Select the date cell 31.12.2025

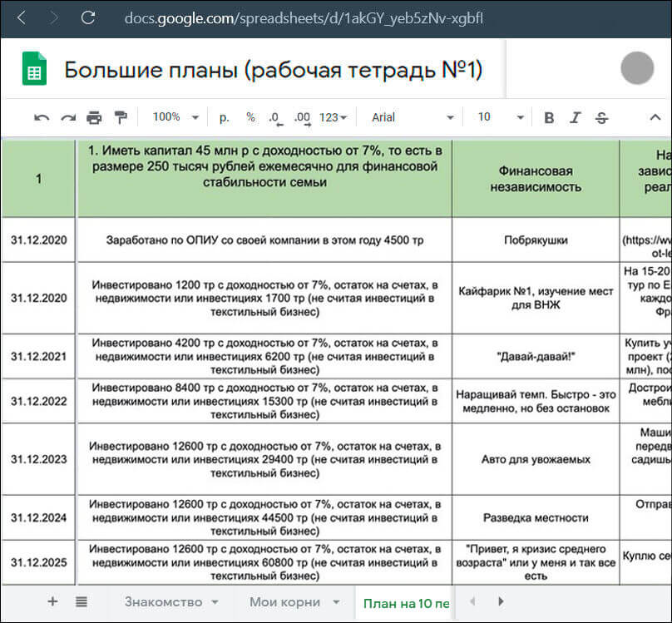(x=38, y=562)
